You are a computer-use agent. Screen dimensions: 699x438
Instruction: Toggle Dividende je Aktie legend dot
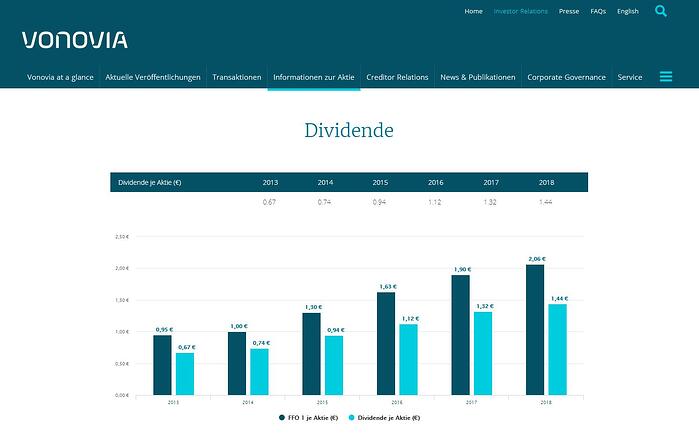click(x=352, y=418)
